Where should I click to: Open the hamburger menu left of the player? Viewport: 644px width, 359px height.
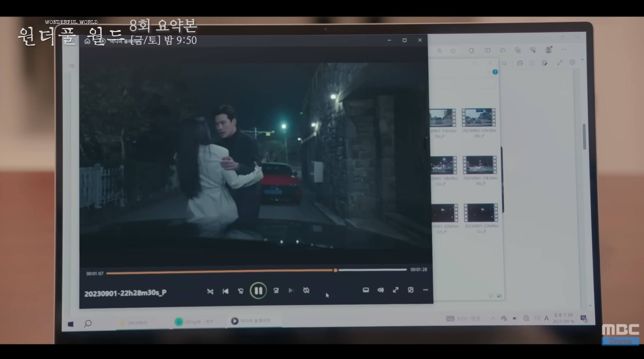71,66
